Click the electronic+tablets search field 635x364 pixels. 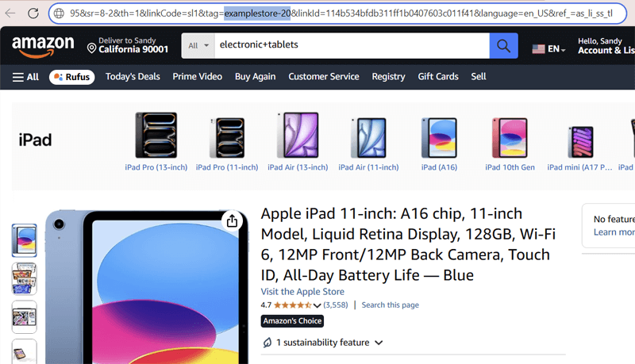tap(352, 46)
